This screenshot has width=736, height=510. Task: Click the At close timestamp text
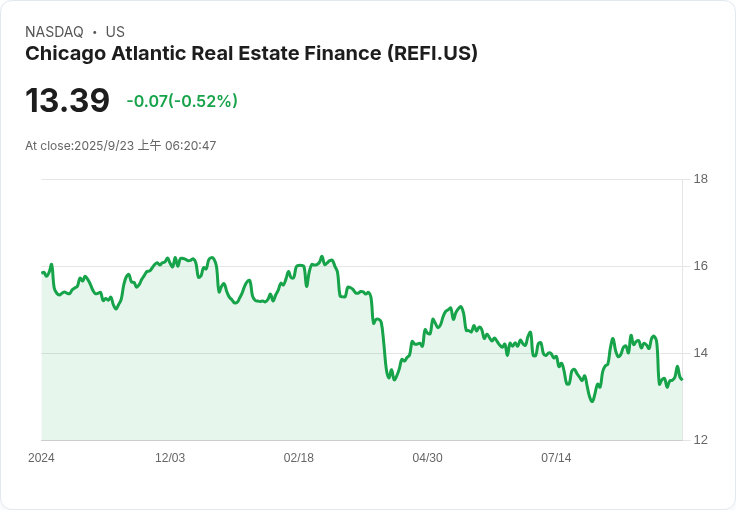coord(121,145)
